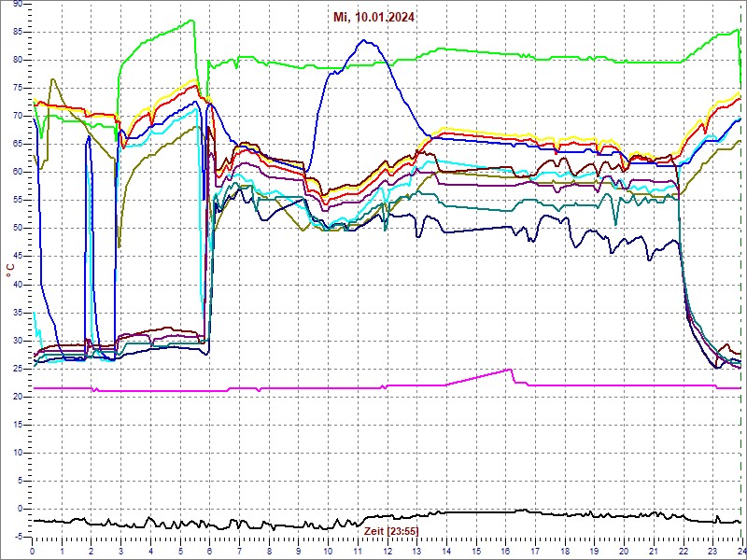Image resolution: width=747 pixels, height=560 pixels.
Task: Click the 35 label on temperature axis
Action: (x=18, y=313)
